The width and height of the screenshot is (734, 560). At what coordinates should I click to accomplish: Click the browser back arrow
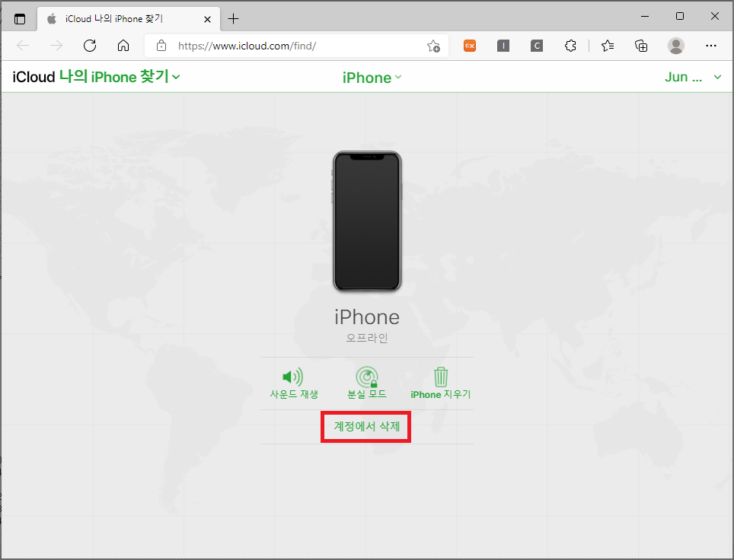point(23,46)
